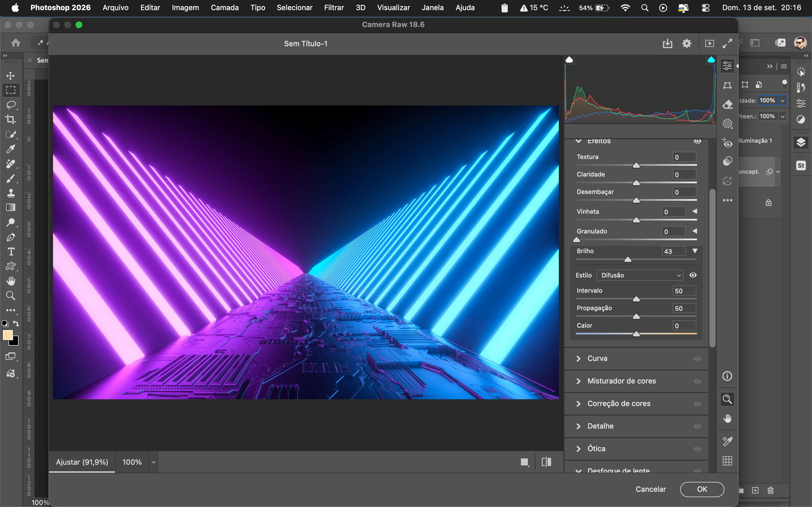
Task: Toggle Misturador de cores visibility eye
Action: pos(697,381)
